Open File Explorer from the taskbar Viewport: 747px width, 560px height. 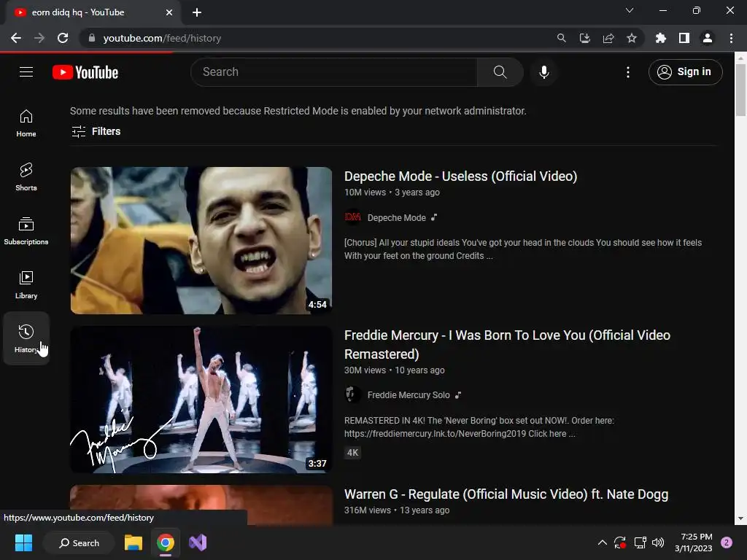pyautogui.click(x=133, y=542)
